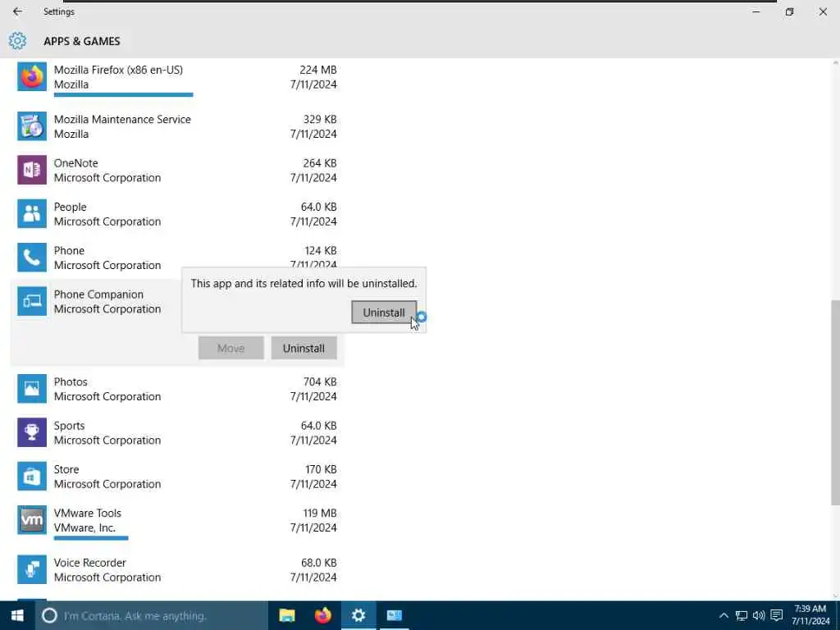The image size is (840, 630).
Task: Select the OneNote list entry
Action: tap(177, 170)
